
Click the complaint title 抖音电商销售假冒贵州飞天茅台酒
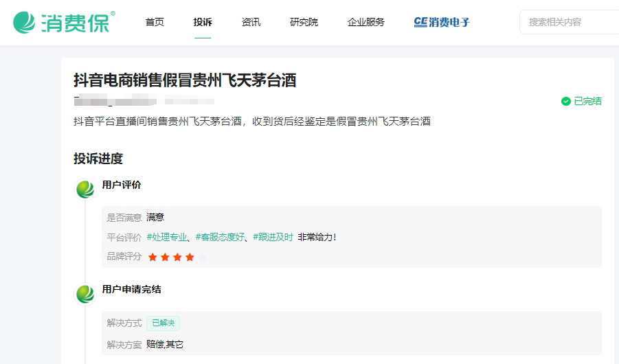[185, 80]
